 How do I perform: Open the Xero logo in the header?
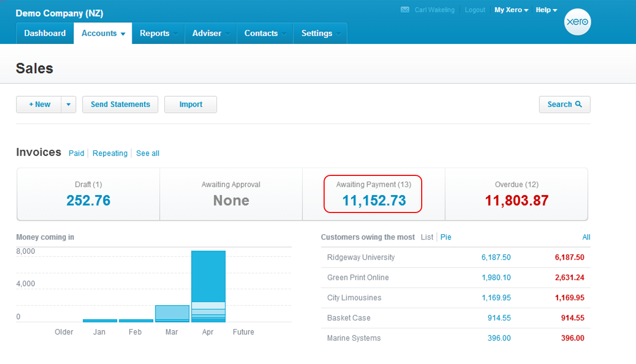(577, 22)
